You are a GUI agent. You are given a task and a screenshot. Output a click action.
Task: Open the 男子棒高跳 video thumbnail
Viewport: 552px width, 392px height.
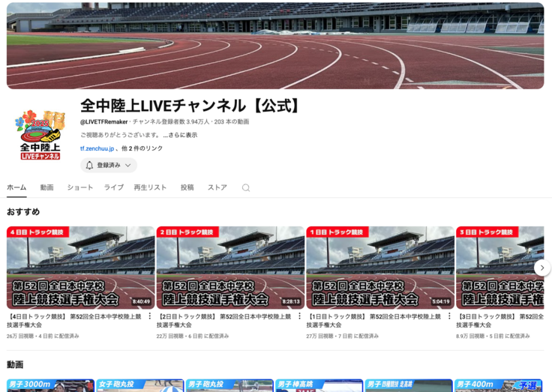coord(319,386)
